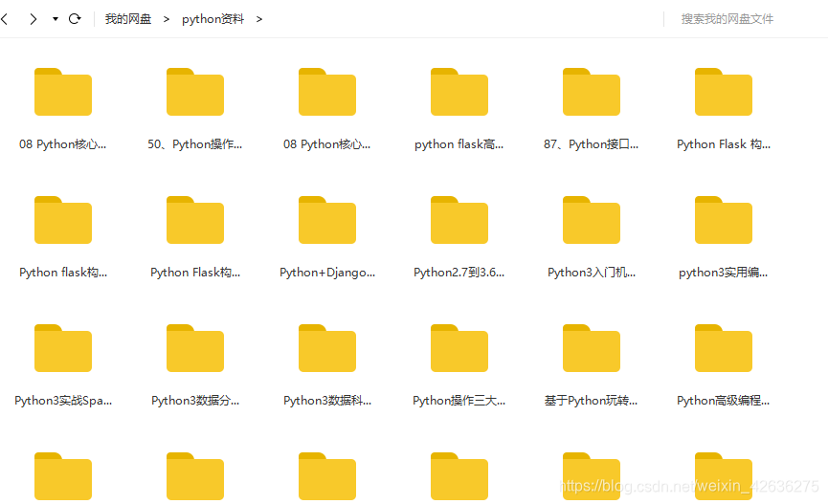Open the Python2.7到3.6... folder

pyautogui.click(x=459, y=220)
